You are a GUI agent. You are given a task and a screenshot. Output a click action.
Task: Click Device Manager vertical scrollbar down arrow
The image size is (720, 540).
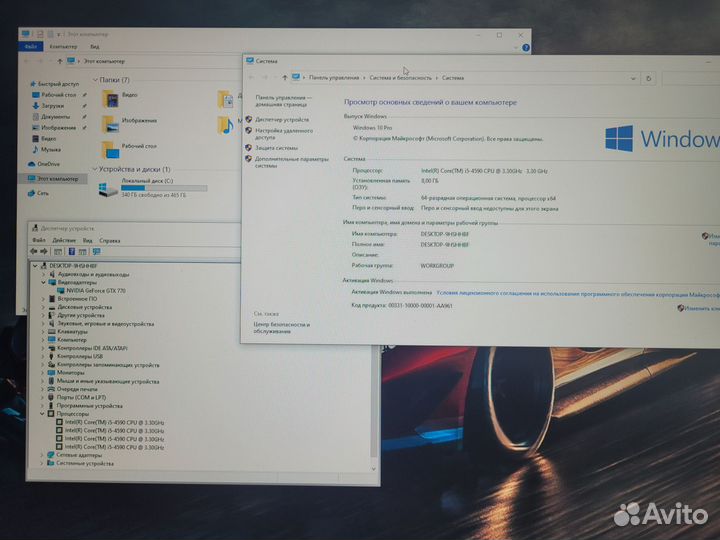tap(373, 469)
